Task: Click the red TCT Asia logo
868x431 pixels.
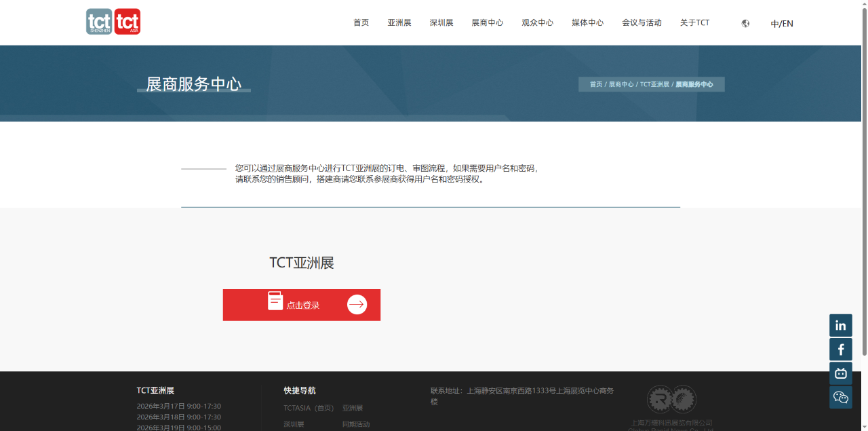Action: coord(127,22)
